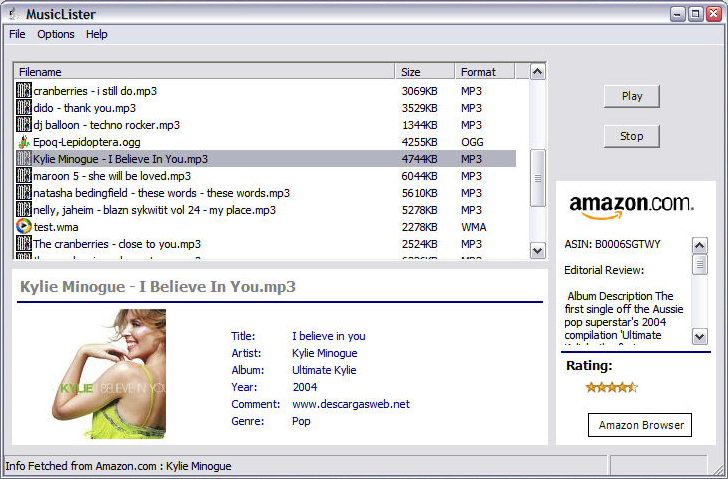Click the Play button
Screen dimensions: 728x479
click(x=631, y=96)
